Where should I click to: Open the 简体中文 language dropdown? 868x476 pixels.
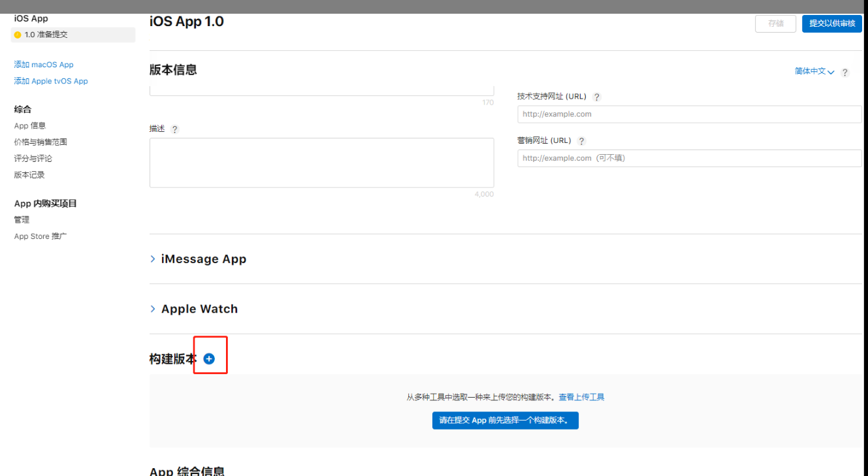(814, 71)
